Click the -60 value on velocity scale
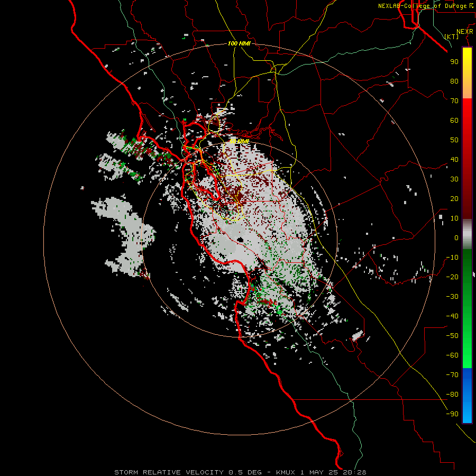Viewport: 476px width, 476px height. 452,355
